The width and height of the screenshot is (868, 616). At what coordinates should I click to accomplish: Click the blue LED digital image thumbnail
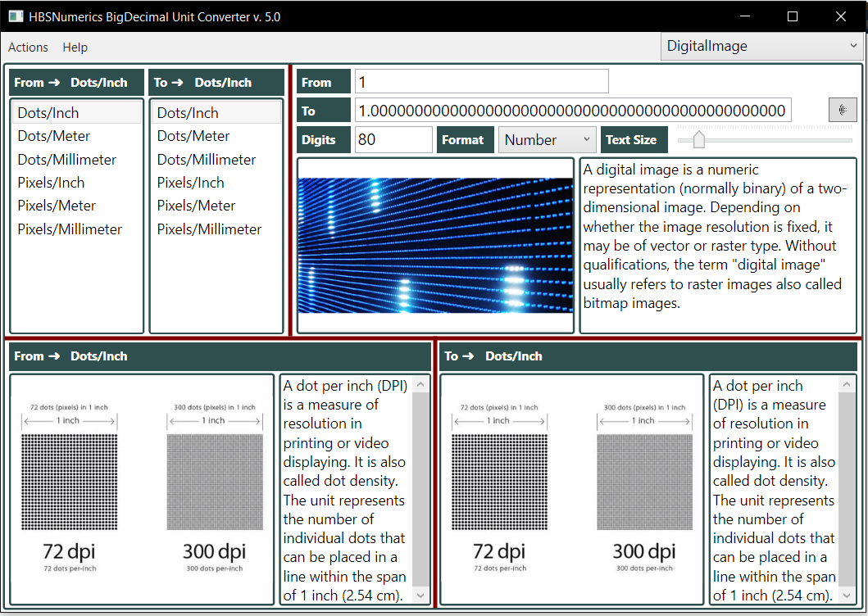click(x=435, y=246)
